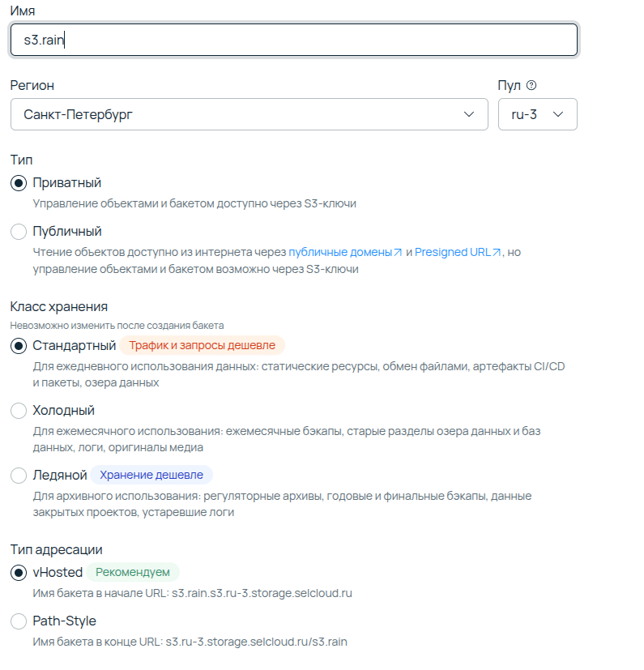The width and height of the screenshot is (644, 670).
Task: Switch storage class to Холодный
Action: coord(19,411)
